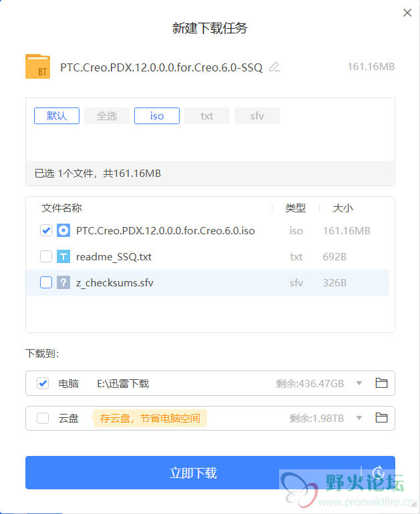Image resolution: width=420 pixels, height=514 pixels.
Task: Expand the 云盘 path dropdown
Action: (359, 418)
